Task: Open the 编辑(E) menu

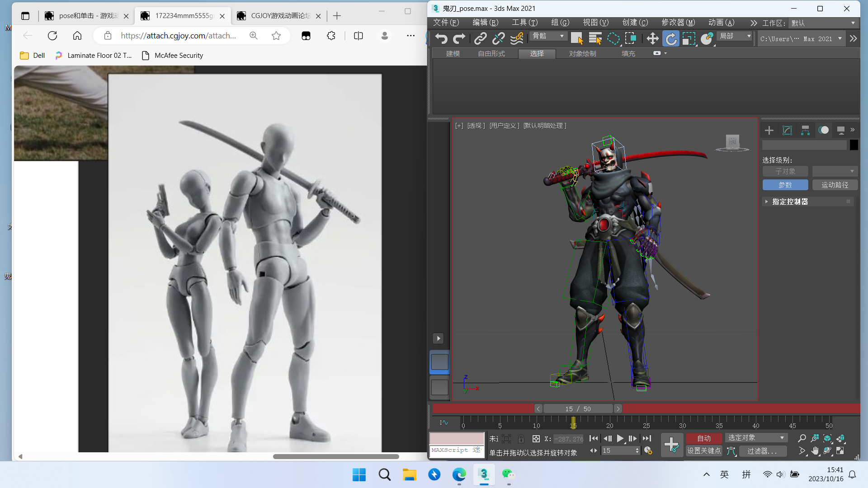Action: 485,23
